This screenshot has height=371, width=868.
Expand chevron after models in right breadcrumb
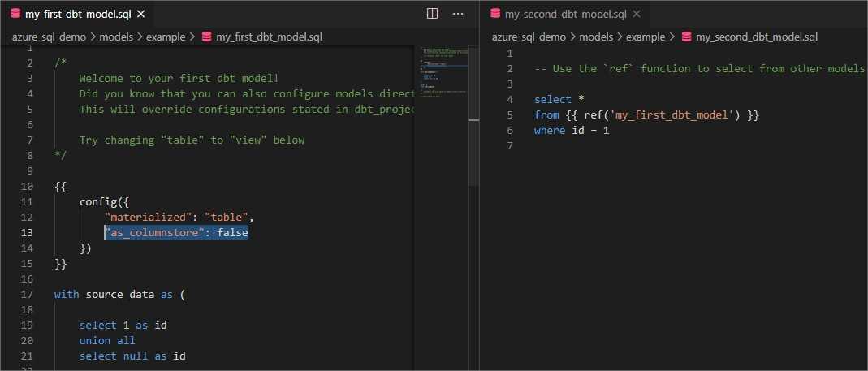point(620,37)
